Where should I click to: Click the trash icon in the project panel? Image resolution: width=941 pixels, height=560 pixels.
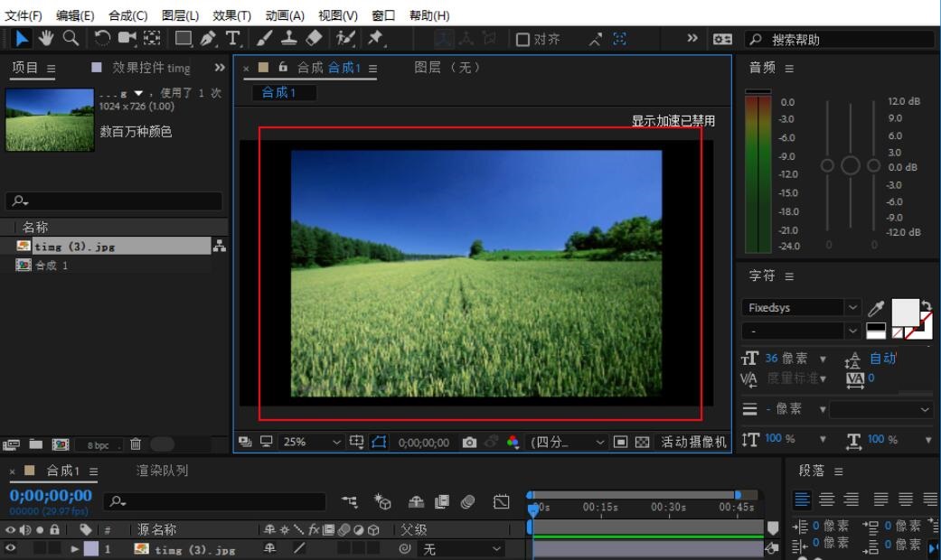pos(136,443)
